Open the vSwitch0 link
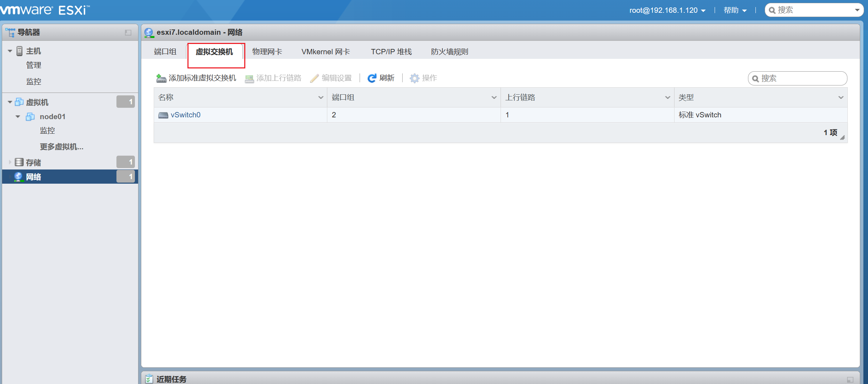Image resolution: width=868 pixels, height=384 pixels. pyautogui.click(x=186, y=115)
